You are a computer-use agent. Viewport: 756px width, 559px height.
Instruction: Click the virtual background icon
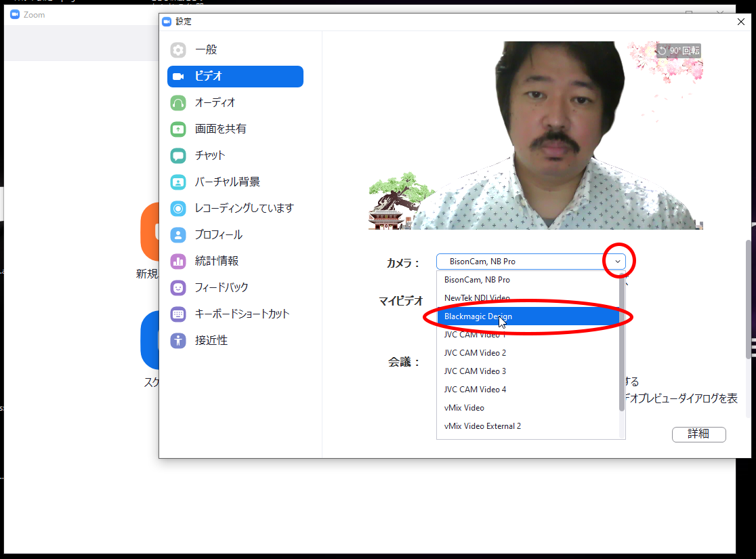(x=178, y=182)
